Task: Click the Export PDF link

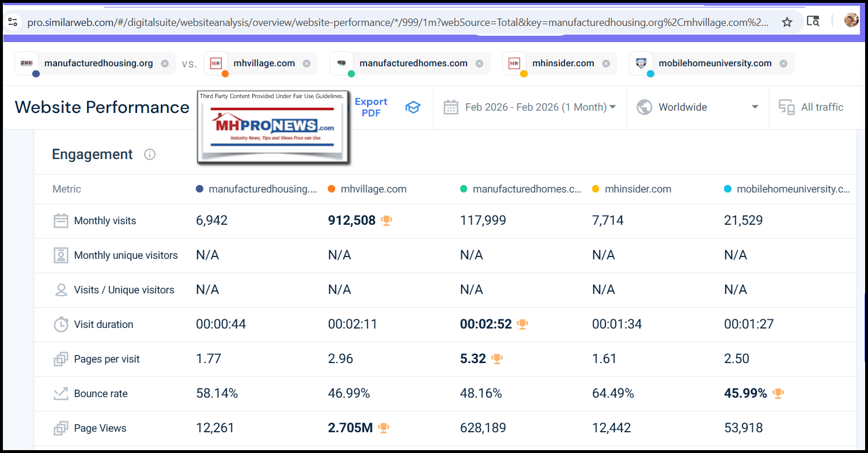Action: pyautogui.click(x=371, y=107)
